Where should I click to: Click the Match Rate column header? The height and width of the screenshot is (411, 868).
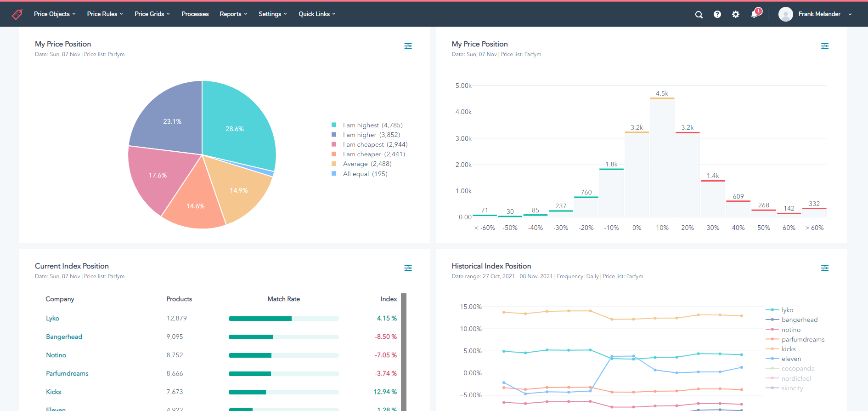(284, 299)
